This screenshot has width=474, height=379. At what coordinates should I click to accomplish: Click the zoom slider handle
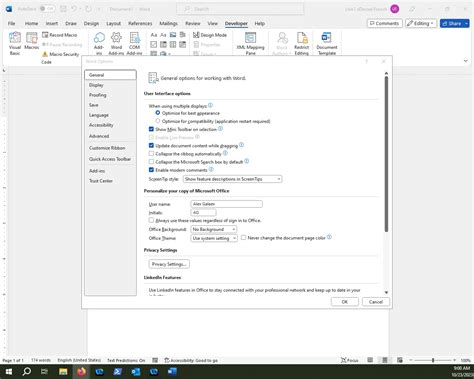[433, 360]
